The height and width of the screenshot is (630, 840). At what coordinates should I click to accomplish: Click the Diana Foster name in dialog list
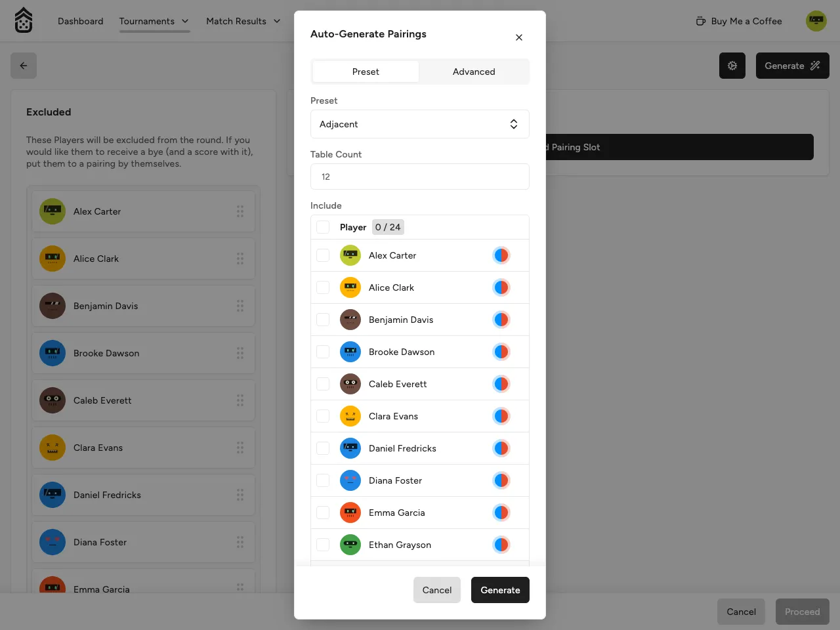click(x=395, y=480)
